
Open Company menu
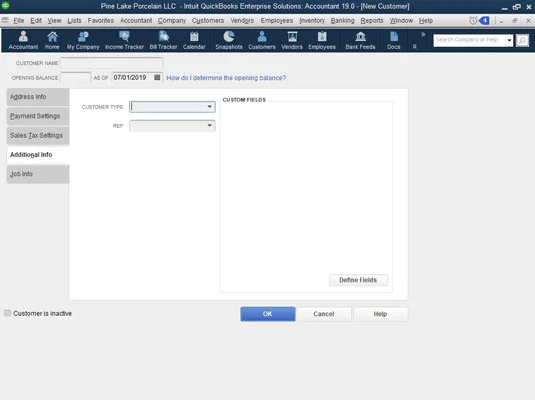[172, 20]
